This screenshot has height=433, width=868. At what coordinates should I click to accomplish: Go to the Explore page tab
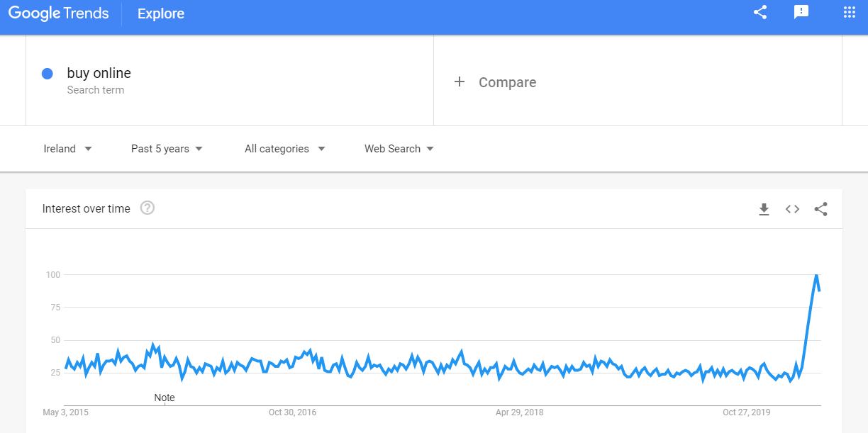click(x=161, y=13)
